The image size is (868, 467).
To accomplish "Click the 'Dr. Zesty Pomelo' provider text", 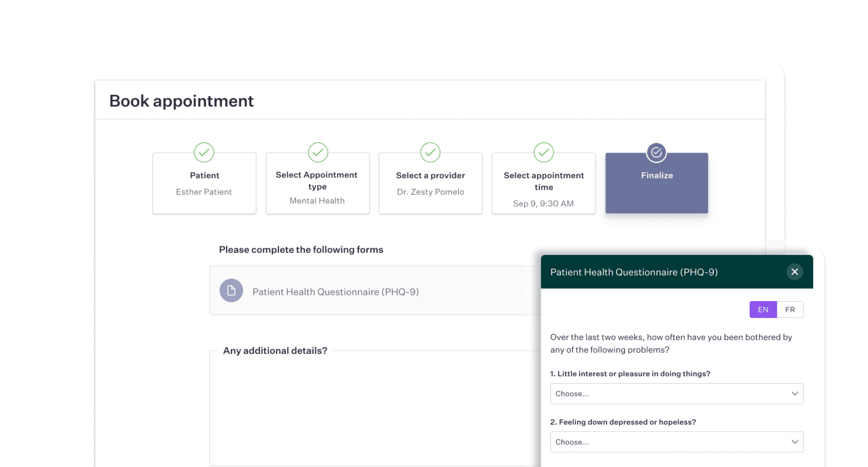I will coord(430,192).
